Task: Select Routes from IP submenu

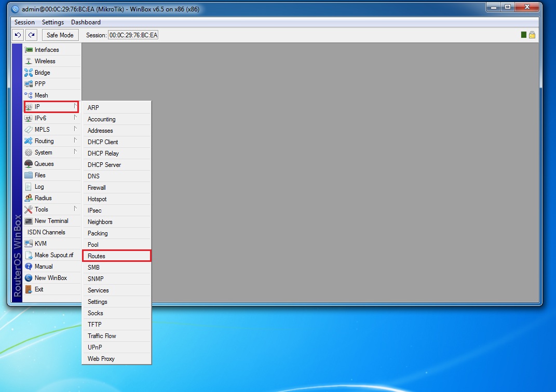Action: (x=117, y=256)
